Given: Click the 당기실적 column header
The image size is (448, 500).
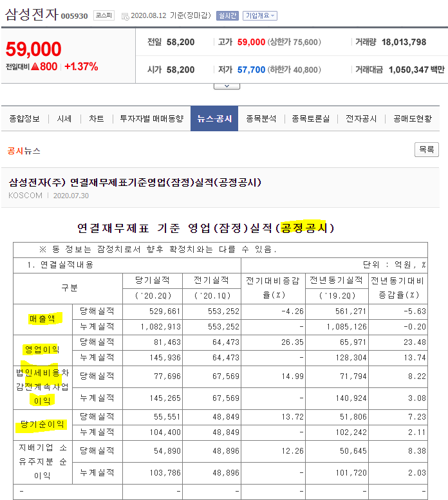Looking at the screenshot, I should coord(153,281).
